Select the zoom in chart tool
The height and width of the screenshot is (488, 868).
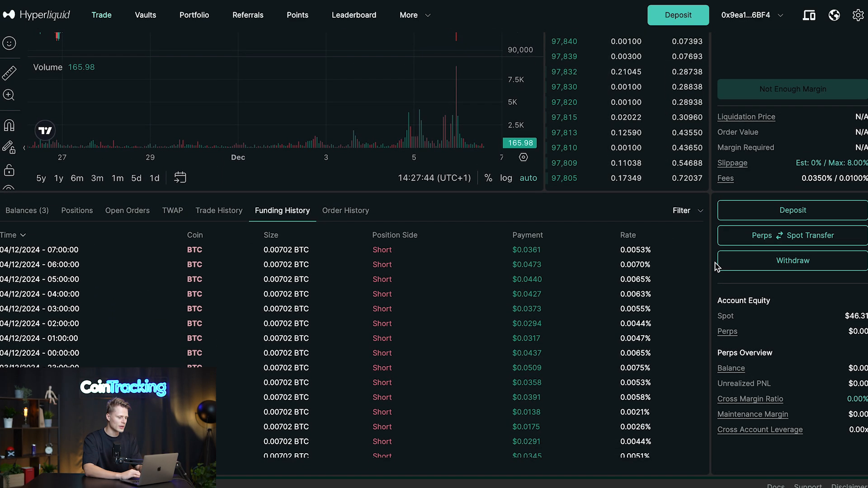coord(9,95)
